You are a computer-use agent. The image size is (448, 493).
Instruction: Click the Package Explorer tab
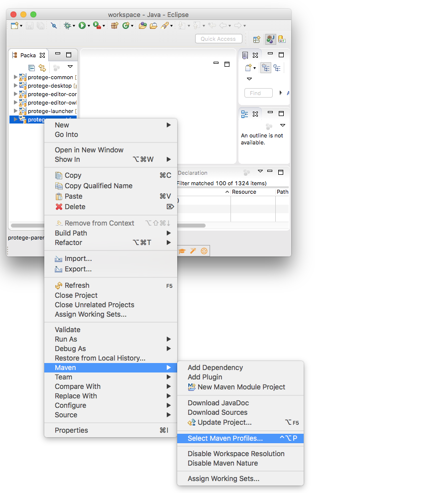point(28,55)
